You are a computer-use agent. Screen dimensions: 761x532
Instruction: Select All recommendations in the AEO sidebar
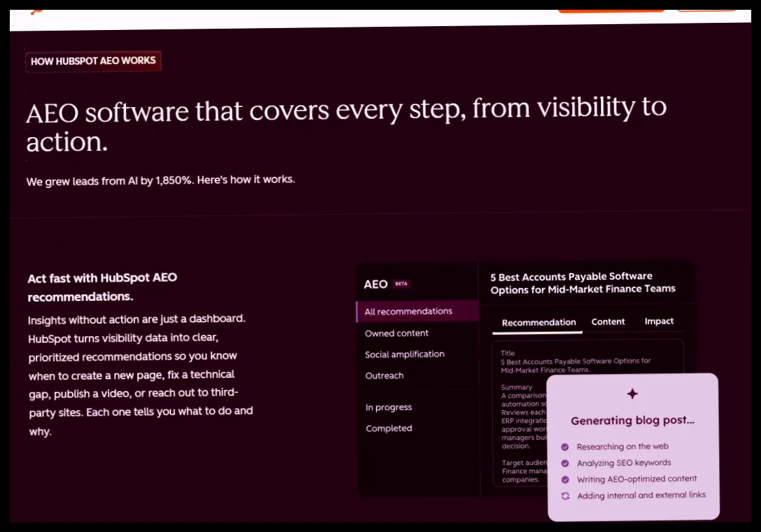click(417, 311)
